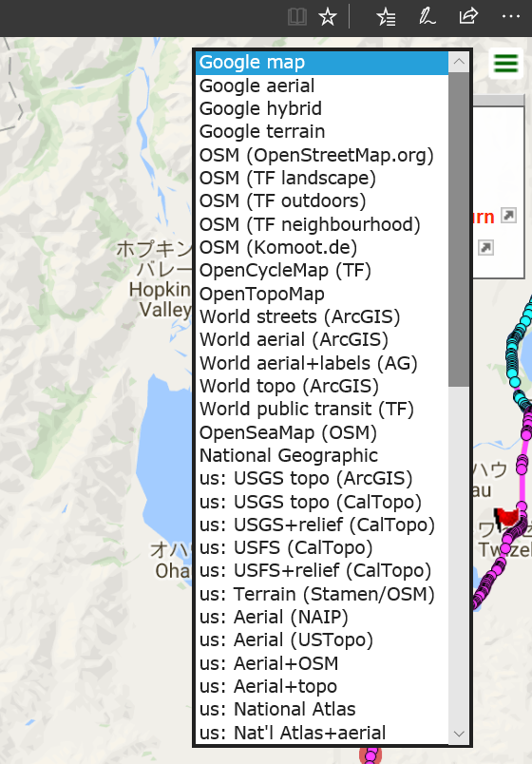Choose Google hybrid map type

point(321,108)
